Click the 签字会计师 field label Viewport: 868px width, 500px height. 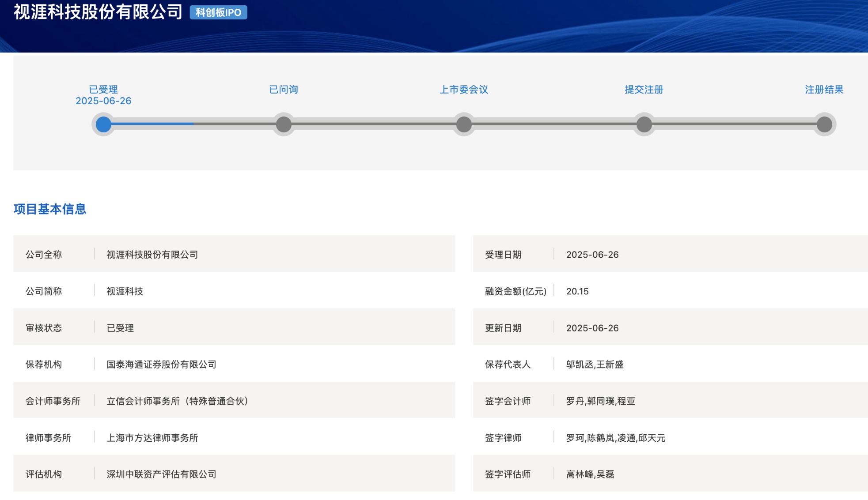pos(508,401)
